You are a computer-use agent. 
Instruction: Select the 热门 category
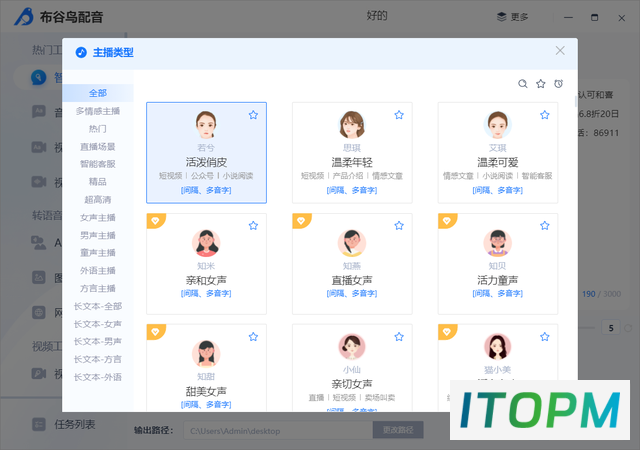(x=98, y=129)
